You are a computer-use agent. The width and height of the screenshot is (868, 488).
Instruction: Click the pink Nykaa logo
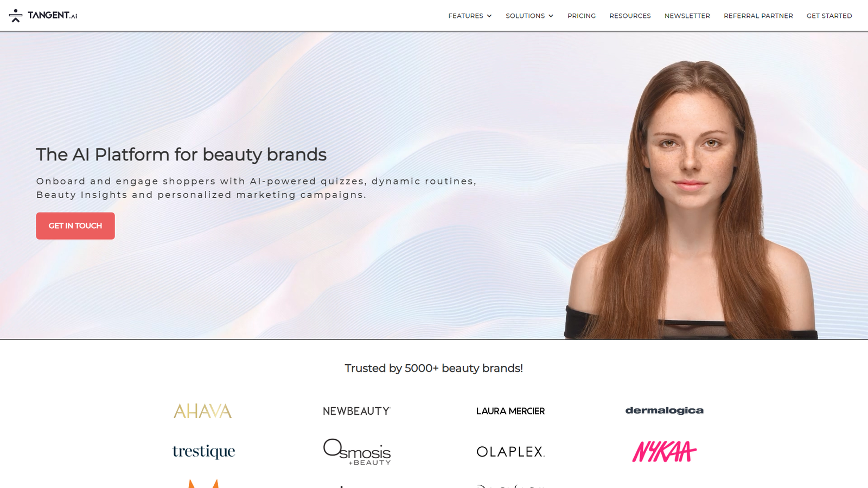[665, 451]
